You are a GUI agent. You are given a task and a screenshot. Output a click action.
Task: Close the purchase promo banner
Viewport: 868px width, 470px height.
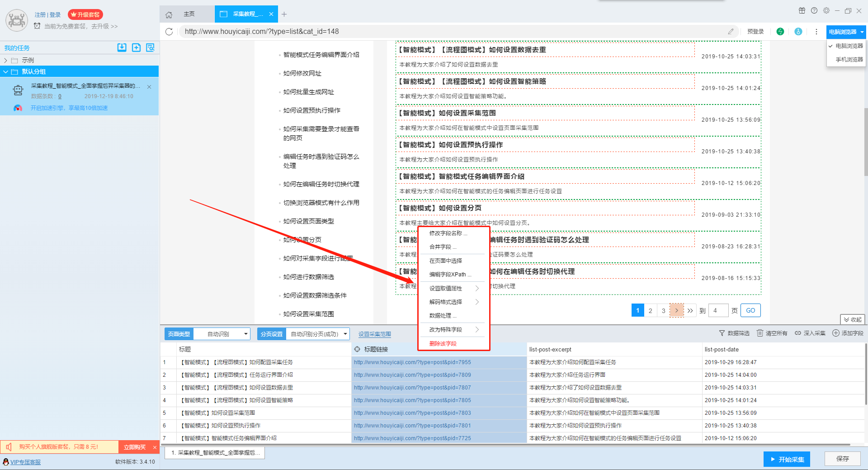click(155, 447)
